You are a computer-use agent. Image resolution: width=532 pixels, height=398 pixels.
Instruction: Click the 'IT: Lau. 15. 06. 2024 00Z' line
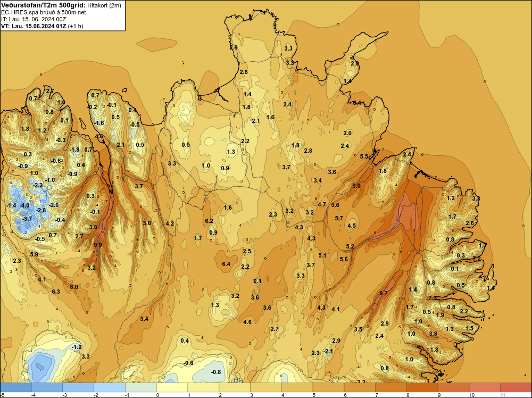click(34, 19)
